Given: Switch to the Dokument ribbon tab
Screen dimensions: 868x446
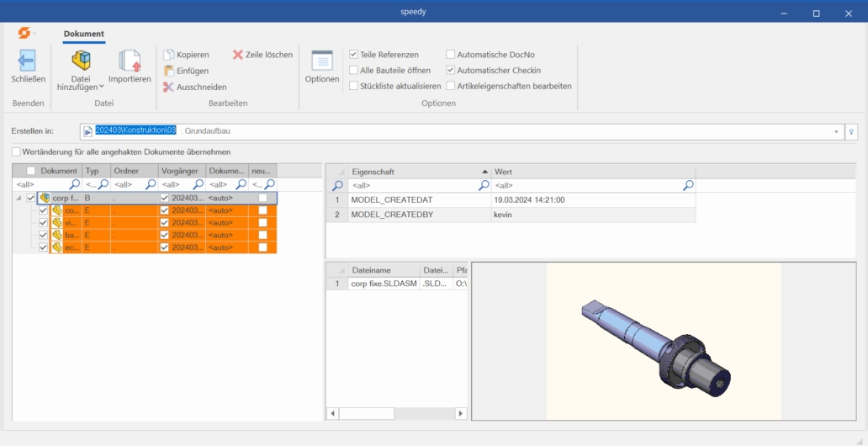Looking at the screenshot, I should tap(83, 35).
